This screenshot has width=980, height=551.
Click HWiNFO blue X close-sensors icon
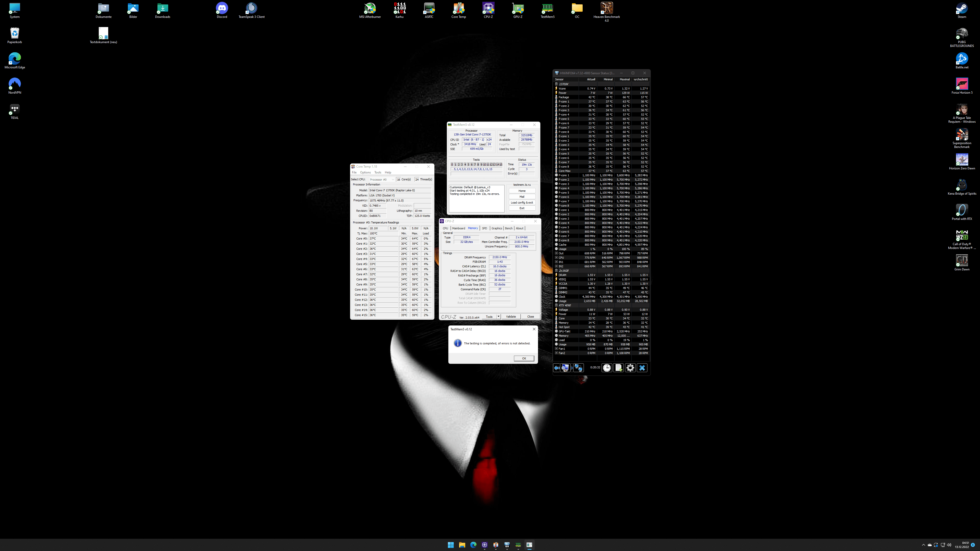coord(642,368)
